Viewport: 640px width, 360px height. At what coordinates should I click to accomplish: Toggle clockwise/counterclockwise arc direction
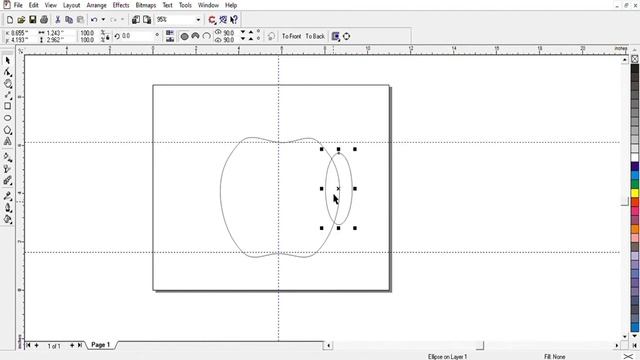click(271, 36)
